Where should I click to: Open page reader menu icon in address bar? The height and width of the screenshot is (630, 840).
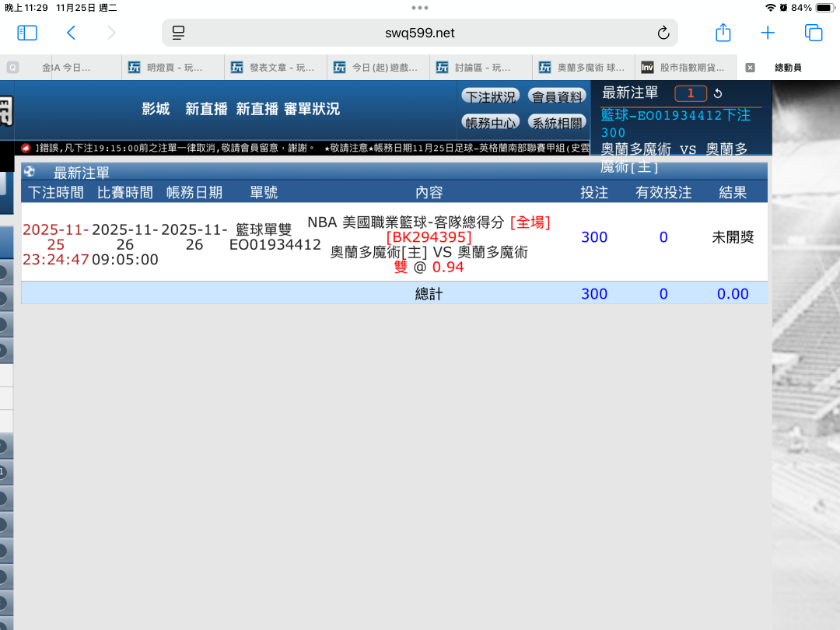pyautogui.click(x=179, y=33)
